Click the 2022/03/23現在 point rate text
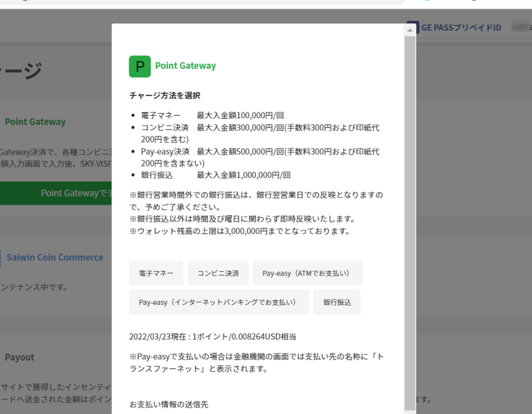This screenshot has width=532, height=414. pyautogui.click(x=212, y=337)
